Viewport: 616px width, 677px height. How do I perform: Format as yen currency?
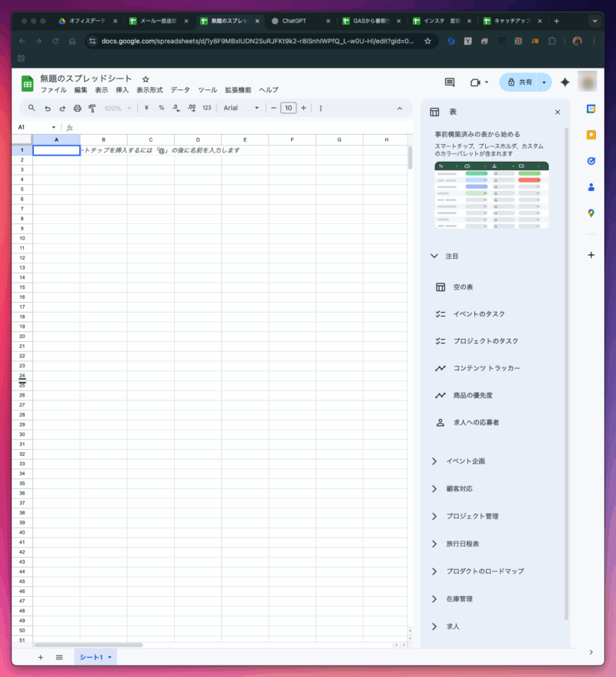(x=146, y=109)
